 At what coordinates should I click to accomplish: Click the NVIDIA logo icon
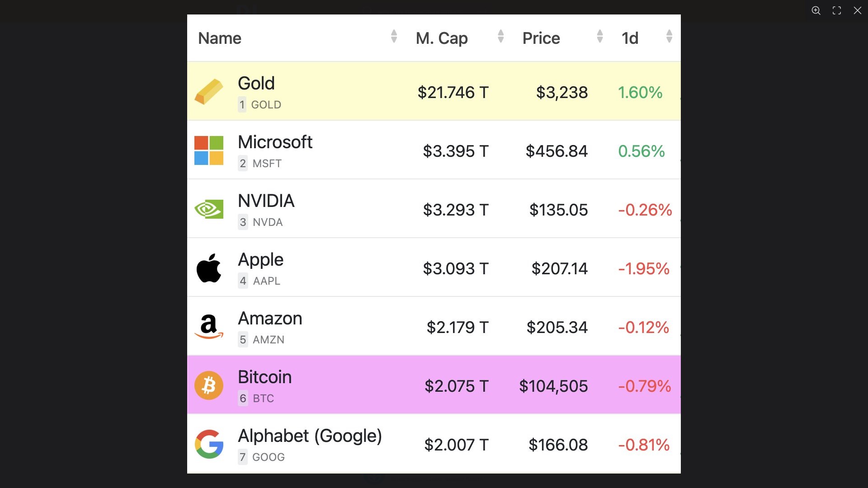coord(209,209)
